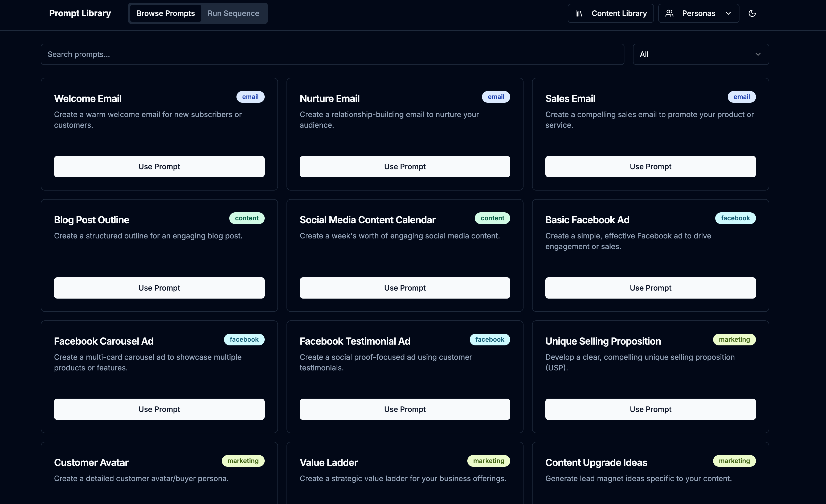Click marketing tag on Value Ladder

pos(488,461)
